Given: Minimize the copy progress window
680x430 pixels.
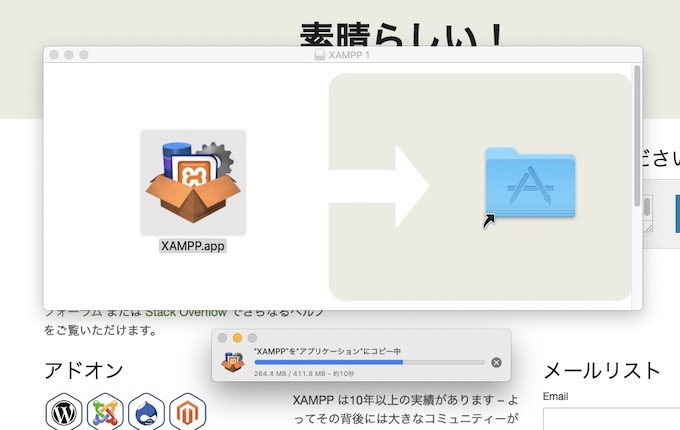Looking at the screenshot, I should tap(237, 338).
